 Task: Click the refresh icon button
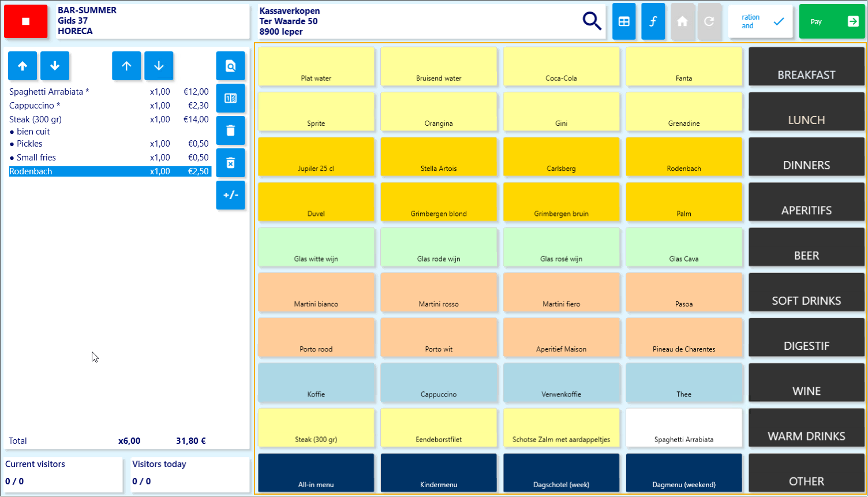pyautogui.click(x=709, y=21)
